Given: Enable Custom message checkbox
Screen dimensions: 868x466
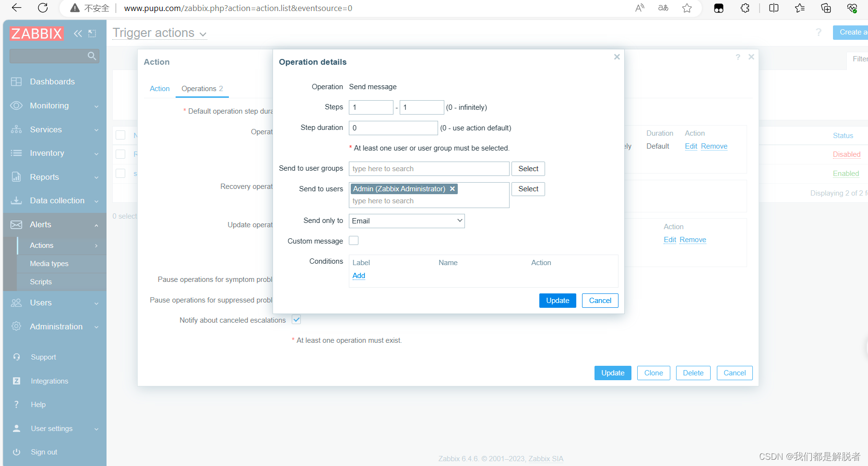Looking at the screenshot, I should (354, 241).
